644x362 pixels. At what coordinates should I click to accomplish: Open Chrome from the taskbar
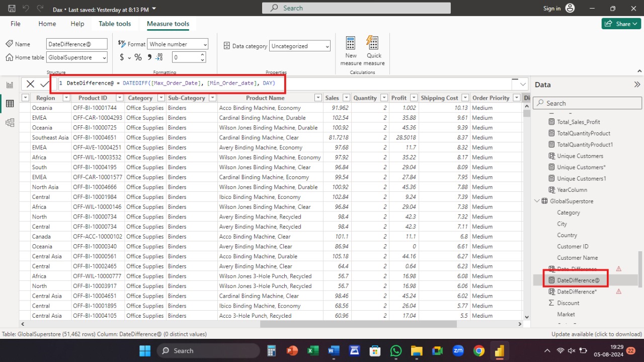point(478,350)
